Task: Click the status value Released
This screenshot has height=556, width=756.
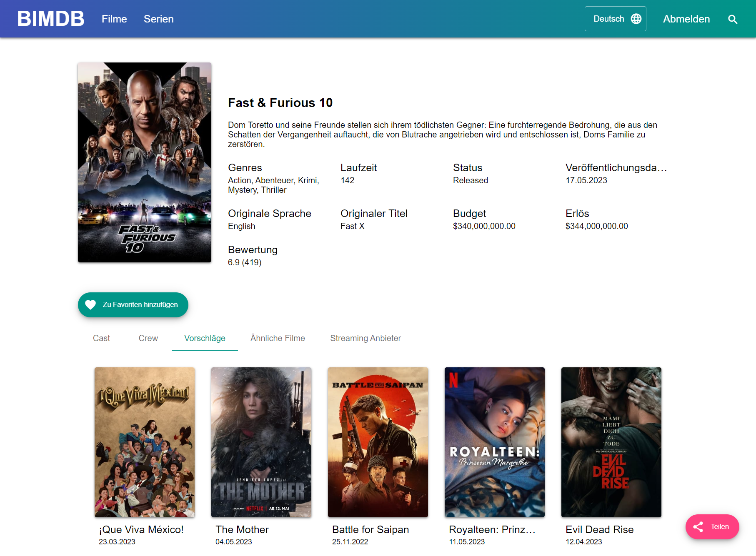Action: point(471,180)
